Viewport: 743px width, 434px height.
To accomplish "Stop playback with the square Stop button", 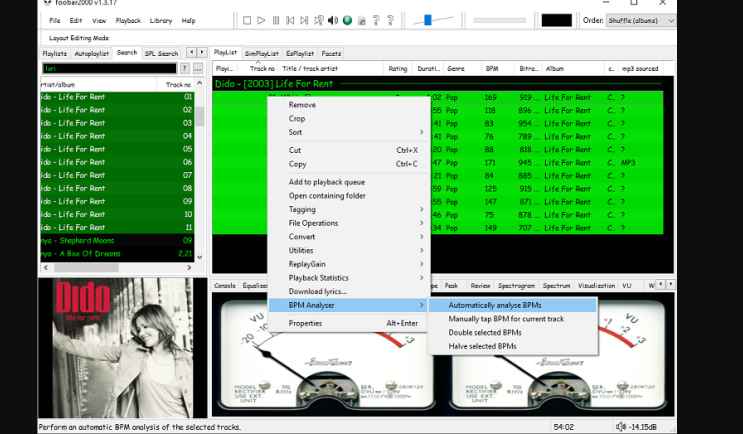I will [247, 20].
